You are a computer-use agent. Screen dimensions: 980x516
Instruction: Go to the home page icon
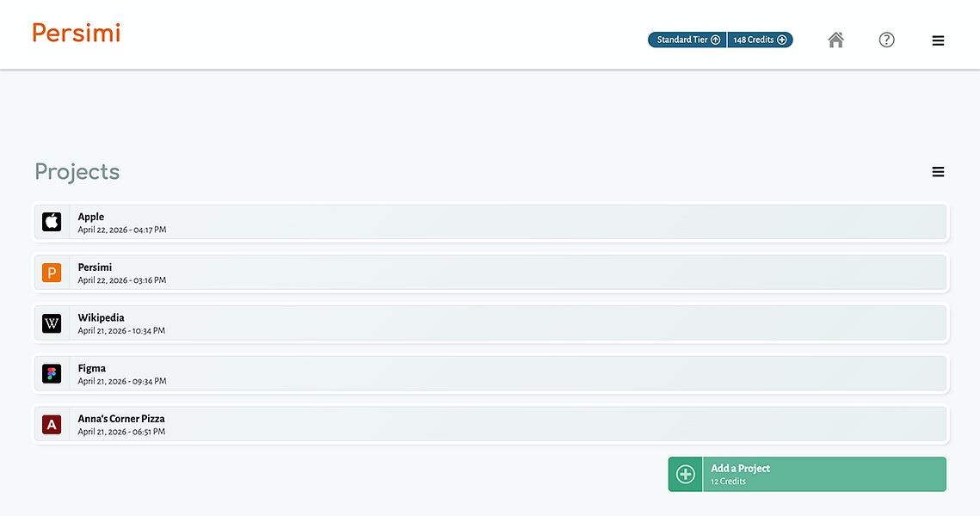pyautogui.click(x=835, y=40)
